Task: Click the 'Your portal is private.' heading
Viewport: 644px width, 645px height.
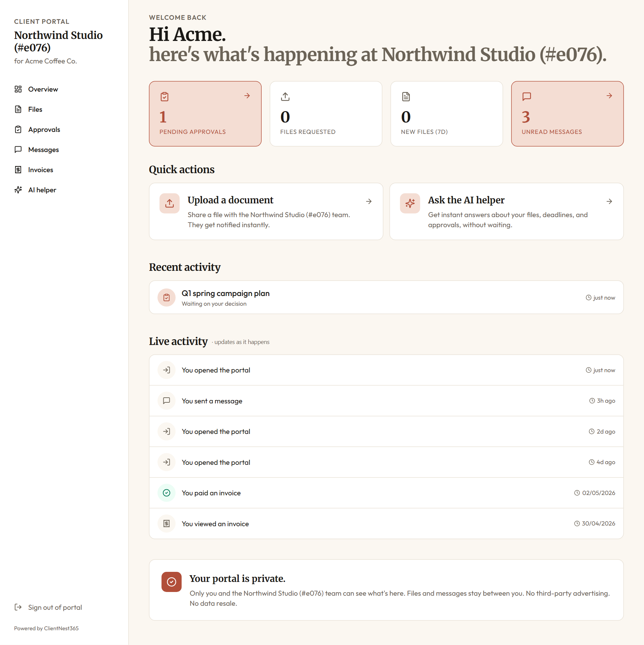Action: click(237, 579)
